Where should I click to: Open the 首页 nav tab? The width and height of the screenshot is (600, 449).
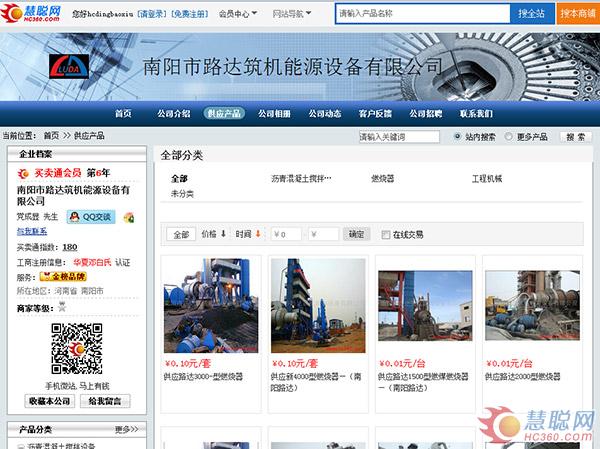[x=123, y=114]
